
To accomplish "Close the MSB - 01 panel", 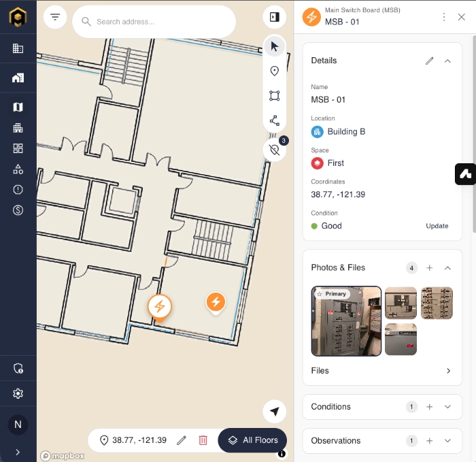I will pos(462,17).
